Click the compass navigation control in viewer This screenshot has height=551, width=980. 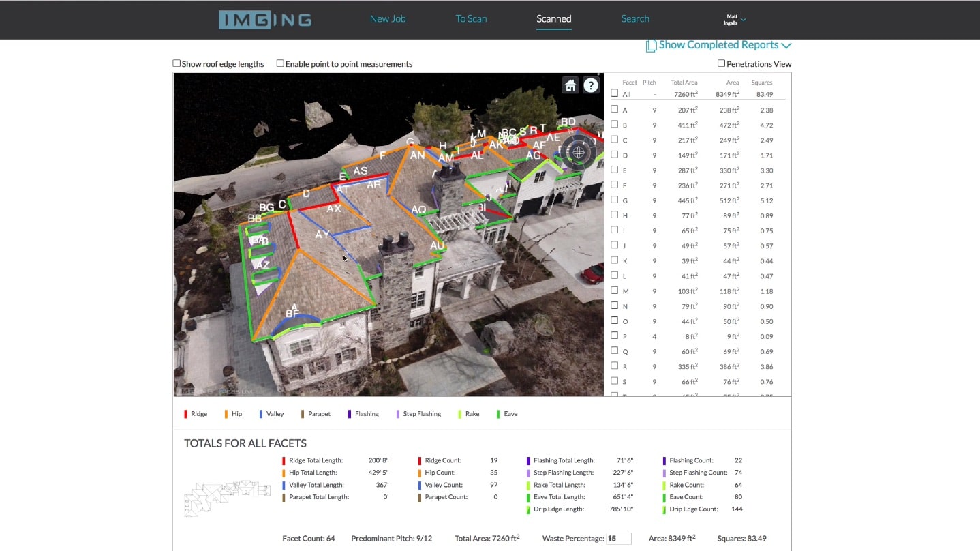[579, 152]
